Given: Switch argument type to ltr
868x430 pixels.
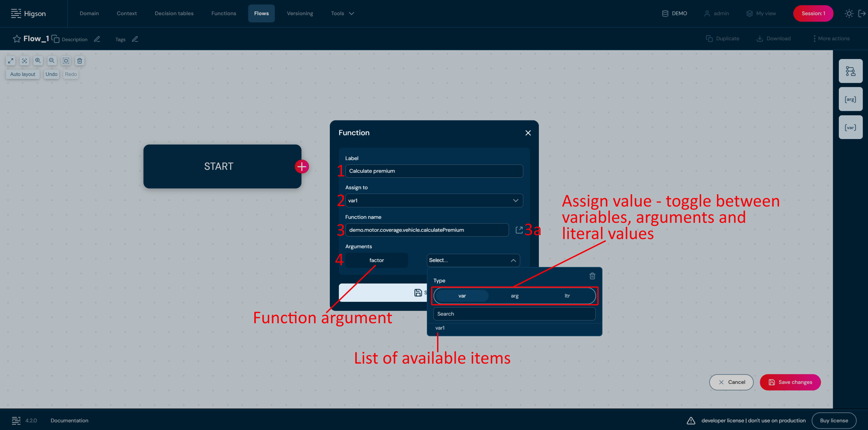Looking at the screenshot, I should [x=567, y=296].
